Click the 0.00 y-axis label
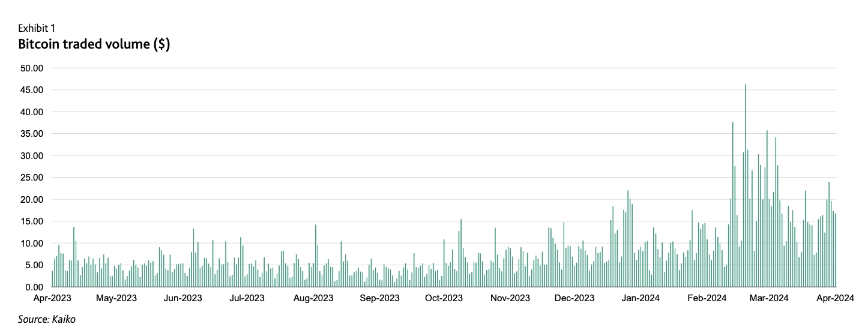This screenshot has height=336, width=868. 34,287
